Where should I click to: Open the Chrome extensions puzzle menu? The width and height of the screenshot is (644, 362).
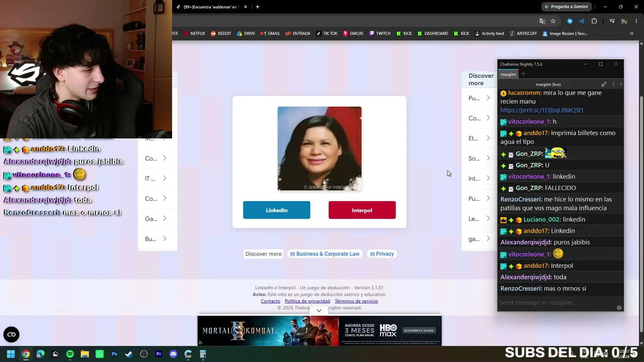594,21
